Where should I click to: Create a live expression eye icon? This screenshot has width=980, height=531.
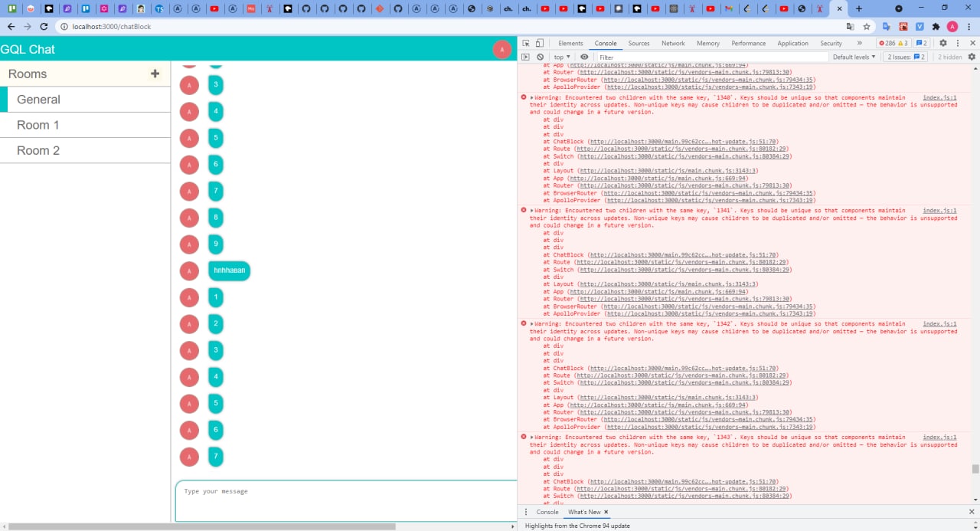click(584, 57)
